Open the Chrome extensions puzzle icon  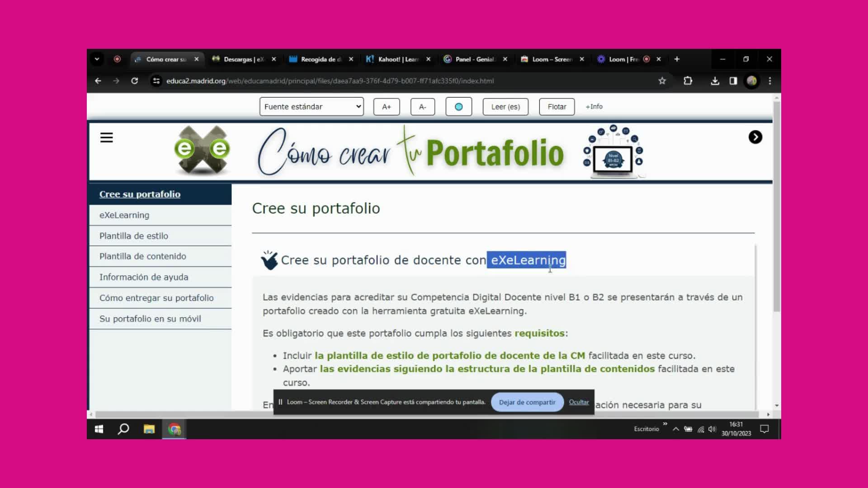[x=688, y=81]
